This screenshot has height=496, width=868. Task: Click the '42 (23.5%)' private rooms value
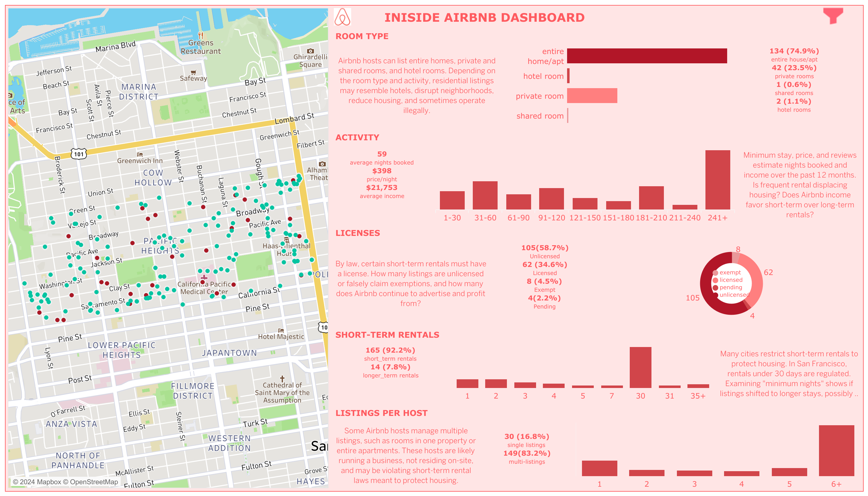tap(794, 67)
